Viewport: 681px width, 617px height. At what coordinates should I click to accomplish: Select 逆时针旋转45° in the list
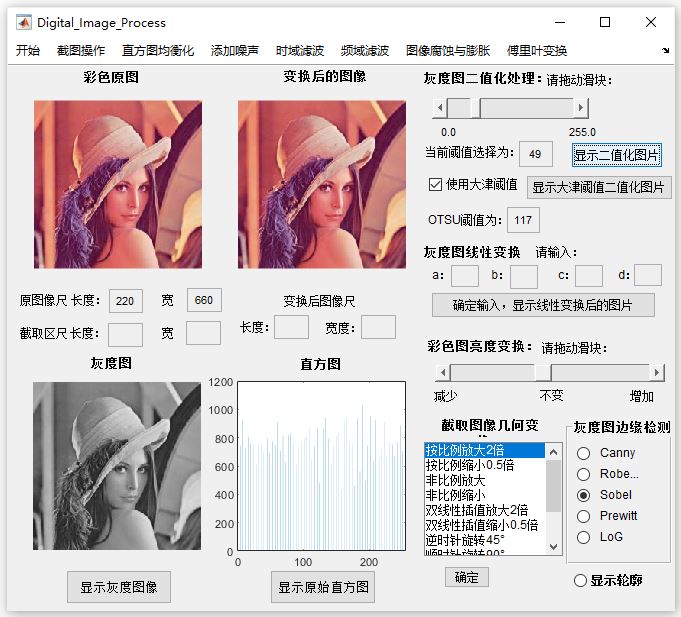tap(484, 540)
